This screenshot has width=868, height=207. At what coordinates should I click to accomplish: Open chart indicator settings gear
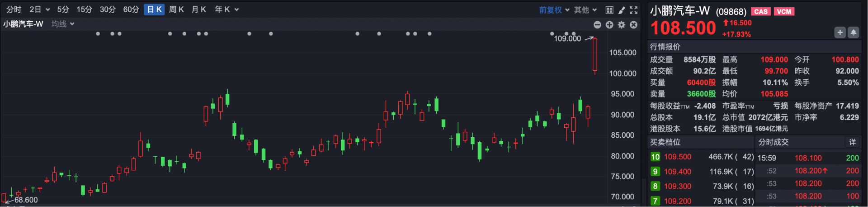[x=622, y=25]
